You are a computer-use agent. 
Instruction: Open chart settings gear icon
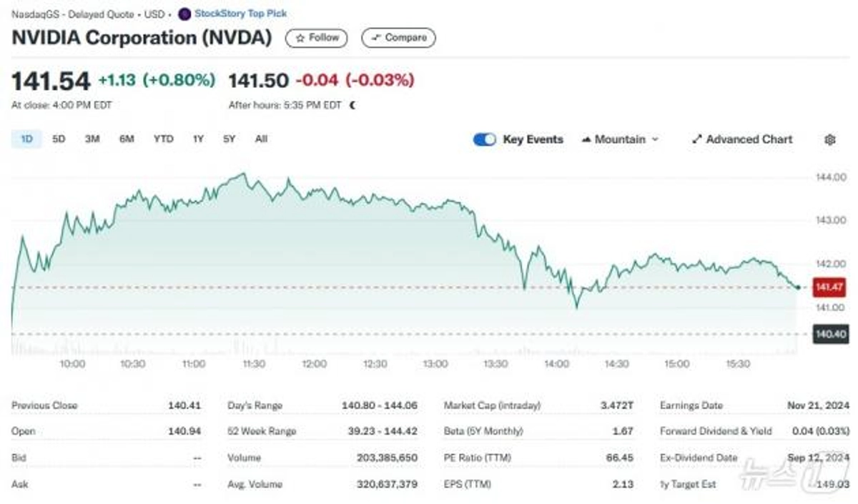829,140
